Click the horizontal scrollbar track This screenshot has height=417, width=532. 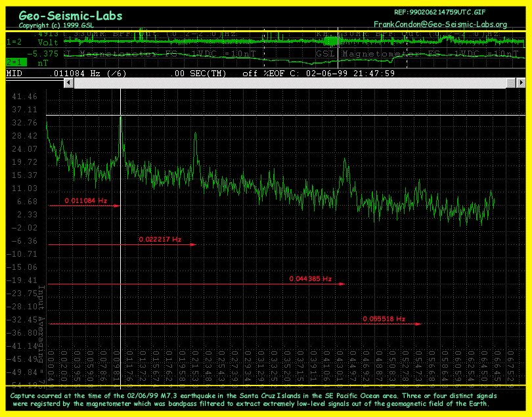[290, 83]
